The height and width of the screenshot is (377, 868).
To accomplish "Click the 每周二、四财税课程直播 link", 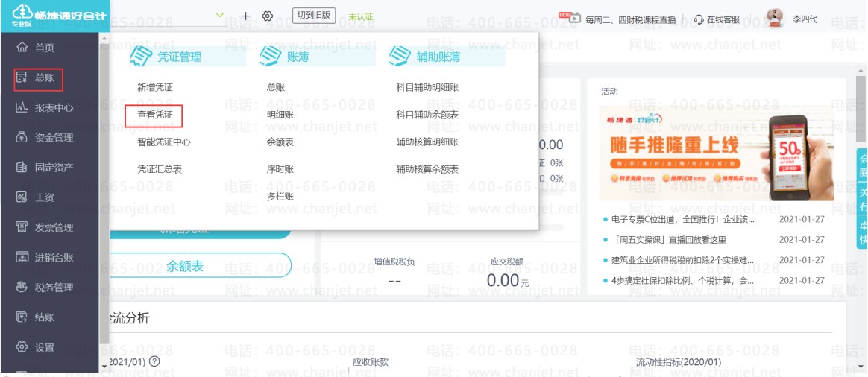I will (631, 19).
